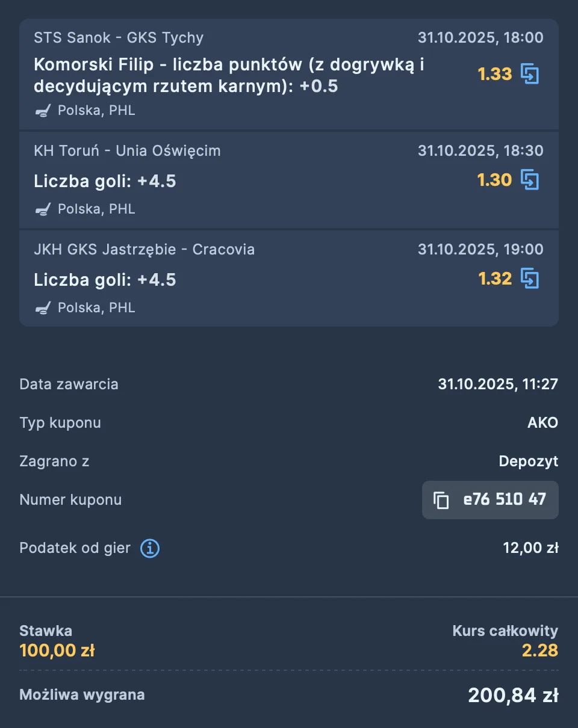Click the possible winnings 200,84 zł
Viewport: 578px width, 728px height.
coord(513,696)
